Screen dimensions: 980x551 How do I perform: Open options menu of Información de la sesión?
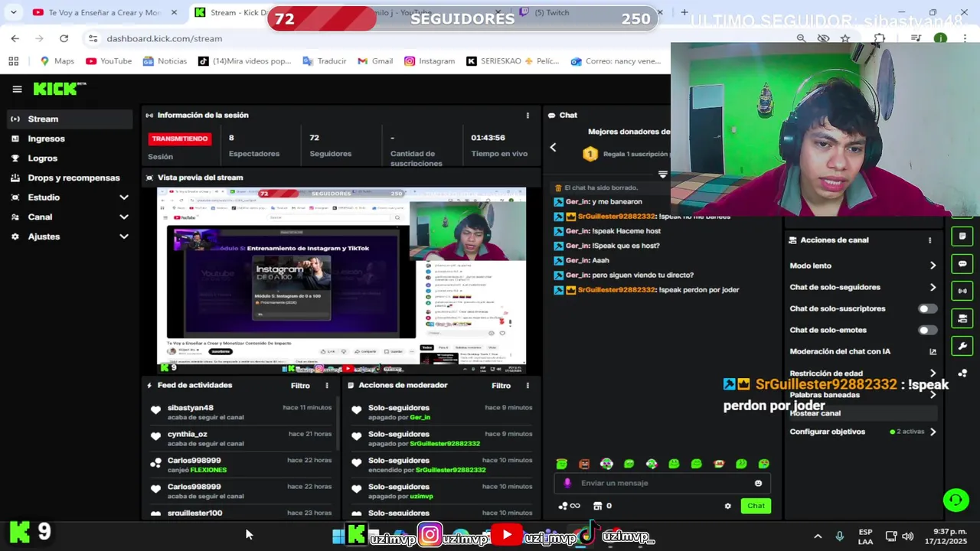coord(528,116)
